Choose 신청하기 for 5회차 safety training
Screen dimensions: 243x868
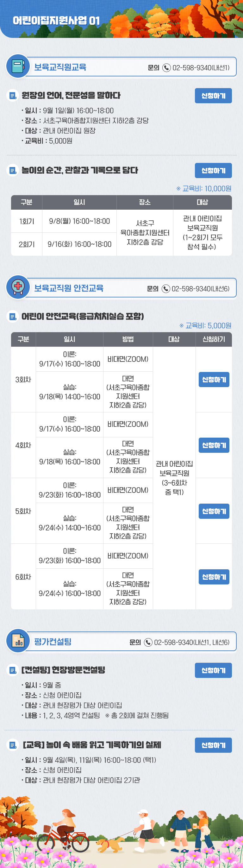[214, 511]
